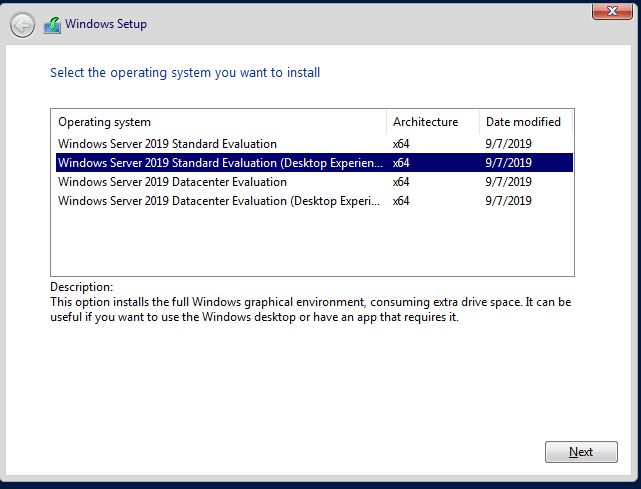Viewport: 641px width, 489px height.
Task: Click the Windows Setup title icon
Action: click(52, 25)
